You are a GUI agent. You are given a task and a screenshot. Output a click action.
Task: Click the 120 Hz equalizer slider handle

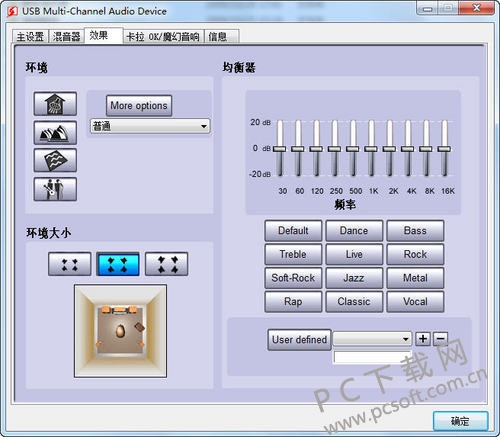316,149
